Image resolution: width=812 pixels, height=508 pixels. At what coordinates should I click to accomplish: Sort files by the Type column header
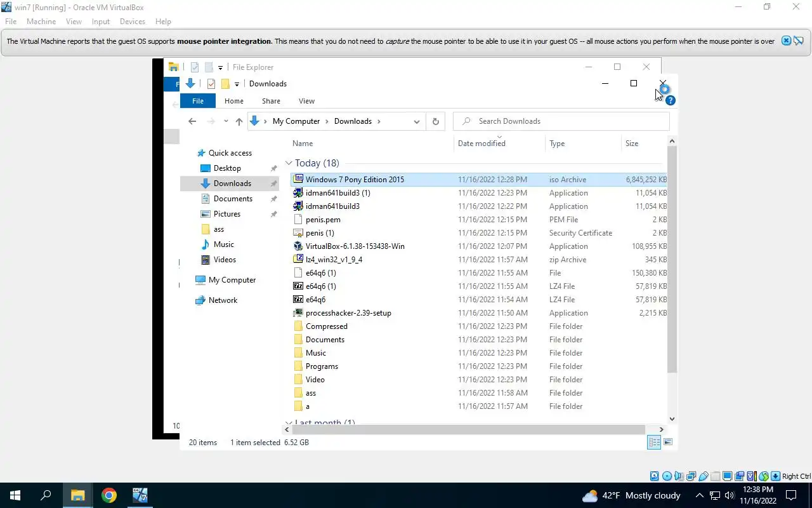tap(583, 144)
